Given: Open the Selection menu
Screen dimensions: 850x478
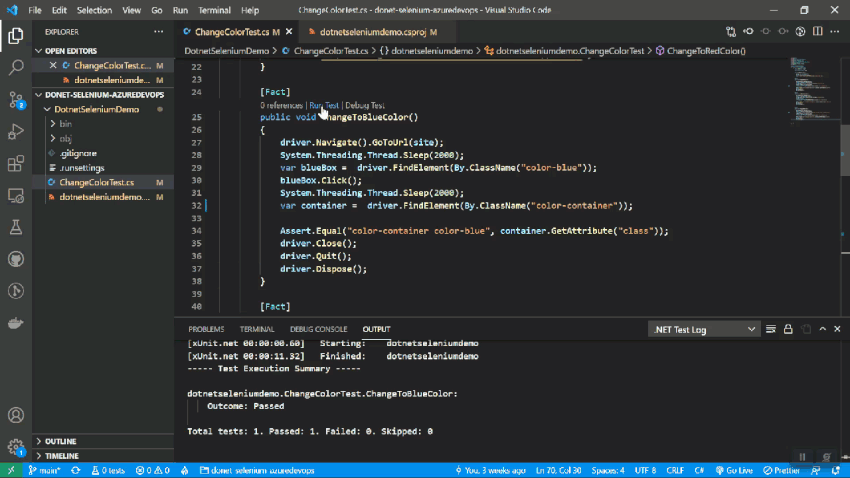Looking at the screenshot, I should (94, 10).
